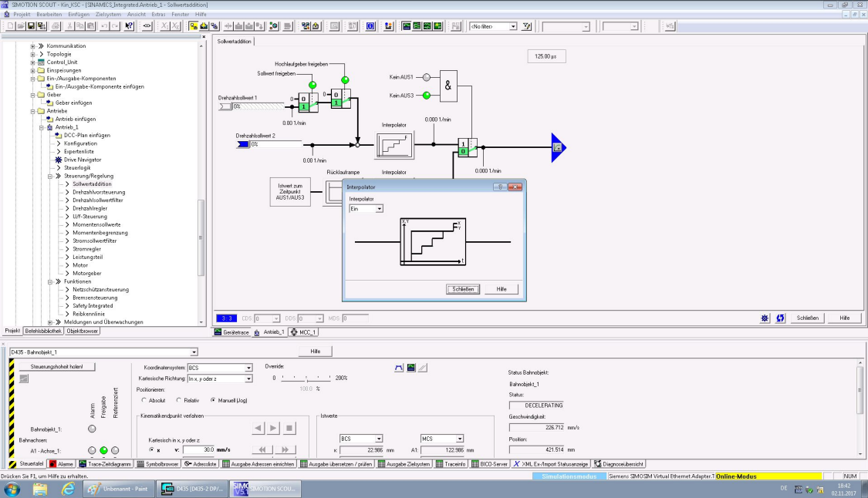Click the New project toolbar icon
This screenshot has width=868, height=498.
pyautogui.click(x=10, y=26)
